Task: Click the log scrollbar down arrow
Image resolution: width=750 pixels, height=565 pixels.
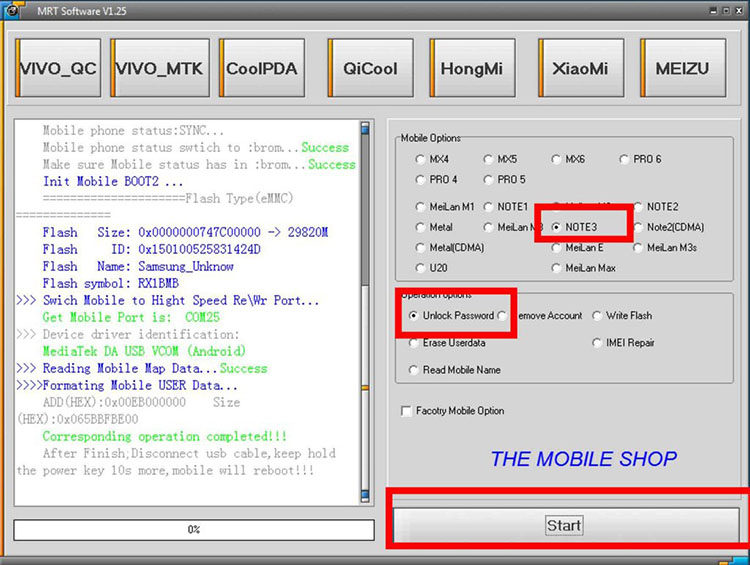Action: pos(365,495)
